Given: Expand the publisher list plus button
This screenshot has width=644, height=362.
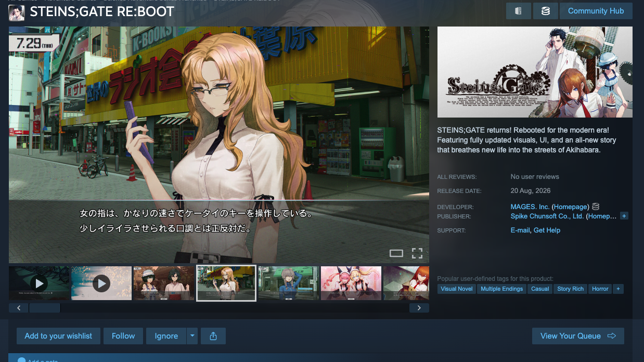Looking at the screenshot, I should click(624, 216).
